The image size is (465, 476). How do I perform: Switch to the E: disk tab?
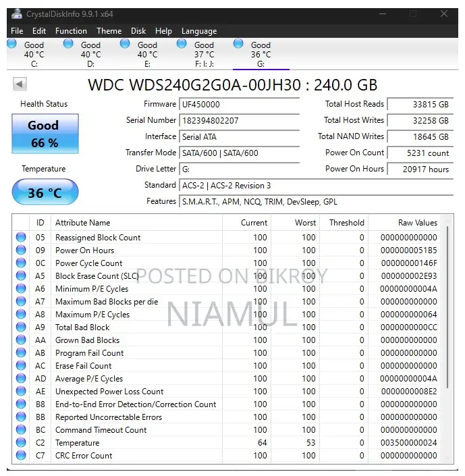click(148, 54)
